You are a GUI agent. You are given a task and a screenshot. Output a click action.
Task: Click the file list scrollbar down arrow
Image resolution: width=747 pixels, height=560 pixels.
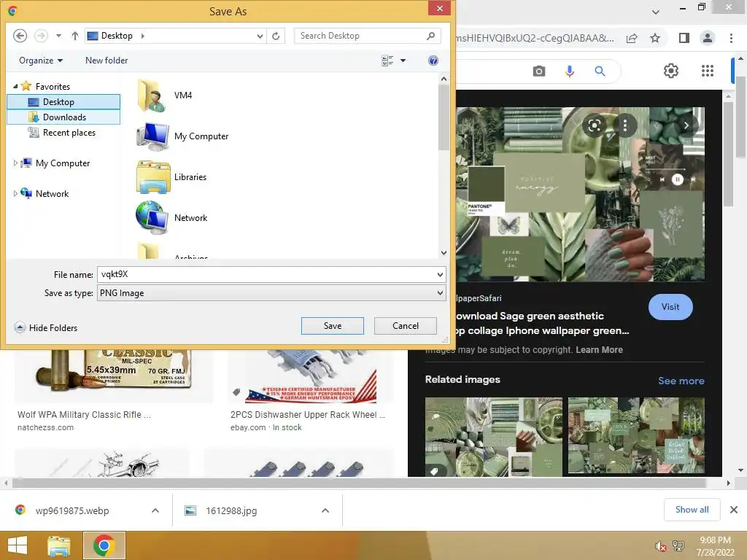444,253
